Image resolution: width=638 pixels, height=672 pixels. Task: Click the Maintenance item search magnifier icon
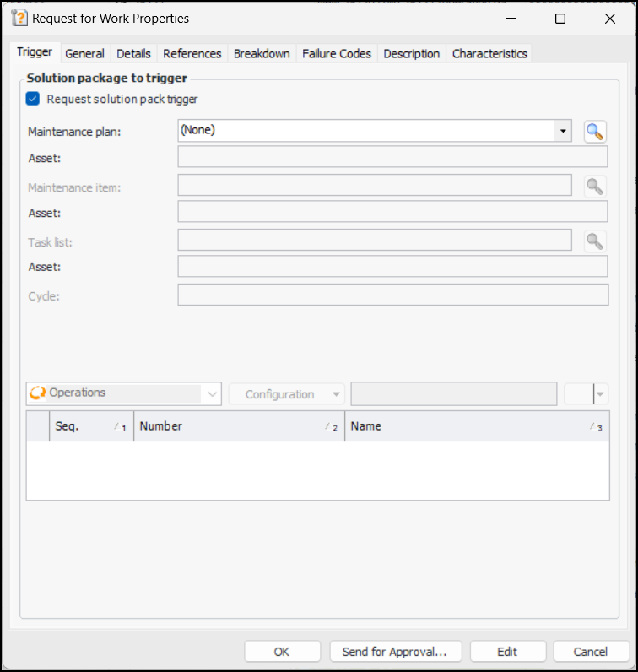click(x=595, y=187)
